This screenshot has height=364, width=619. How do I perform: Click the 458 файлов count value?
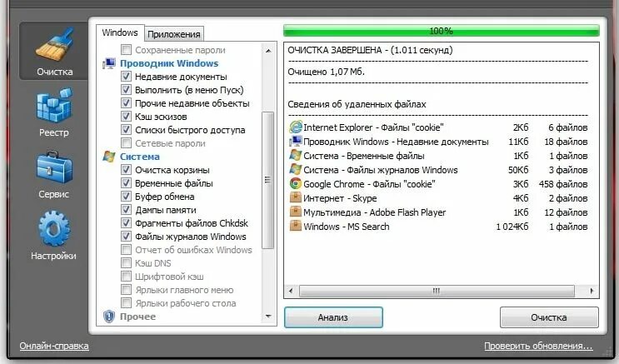[x=563, y=184]
